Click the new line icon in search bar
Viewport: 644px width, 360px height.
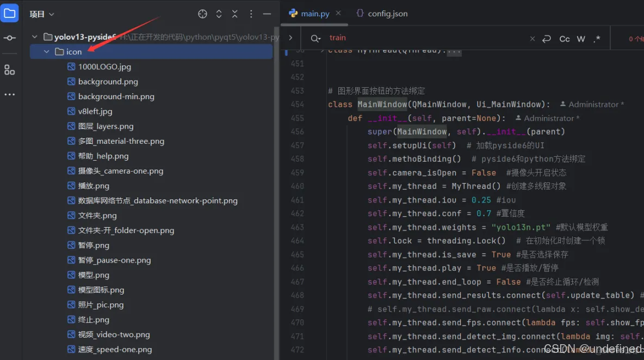(546, 39)
